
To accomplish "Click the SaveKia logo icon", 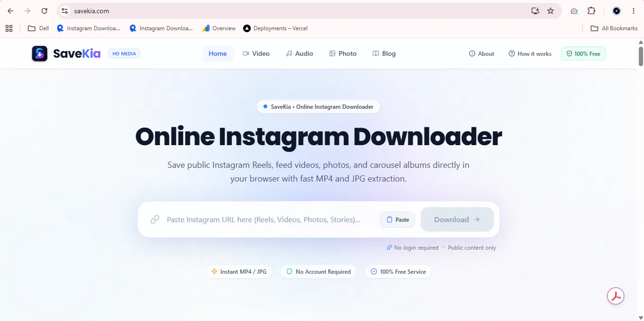I will [x=40, y=53].
